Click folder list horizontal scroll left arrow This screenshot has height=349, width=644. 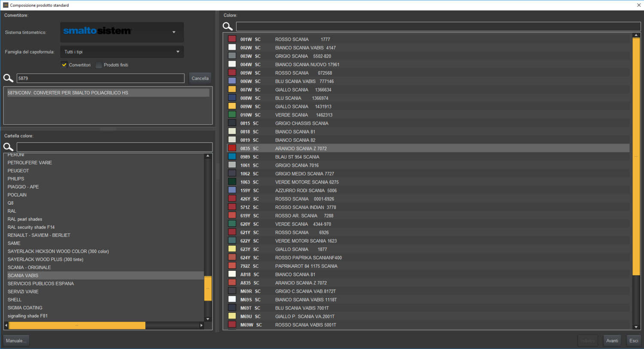coord(6,326)
